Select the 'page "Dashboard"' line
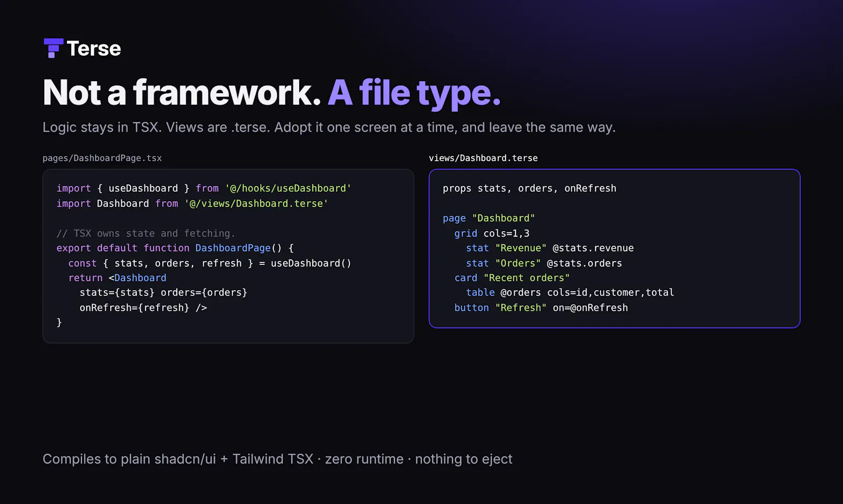843x504 pixels. click(489, 219)
